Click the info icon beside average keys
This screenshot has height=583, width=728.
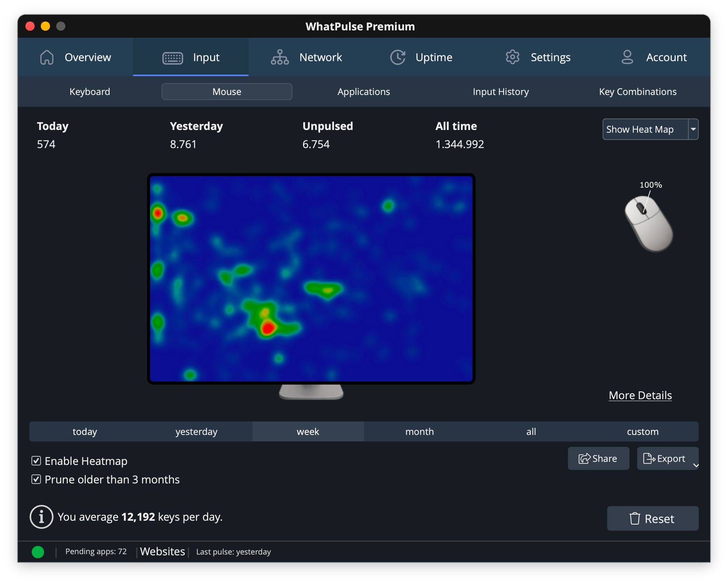[41, 517]
